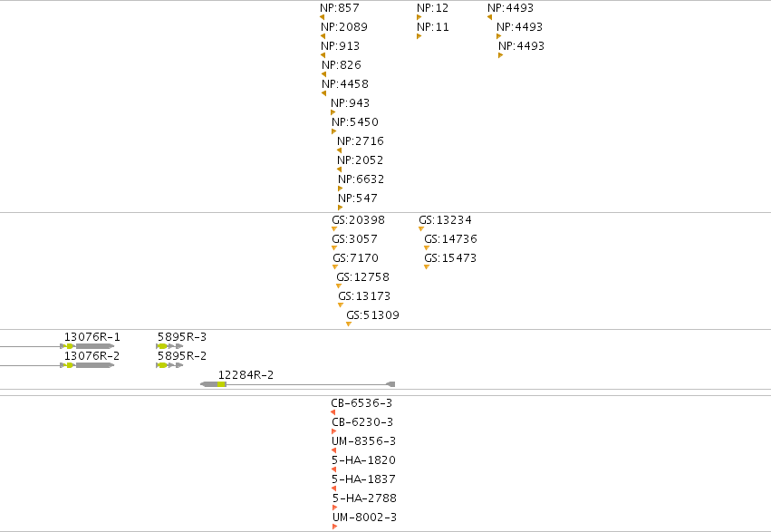The width and height of the screenshot is (771, 532).
Task: Click the red marker under CB-6230-3
Action: (334, 431)
